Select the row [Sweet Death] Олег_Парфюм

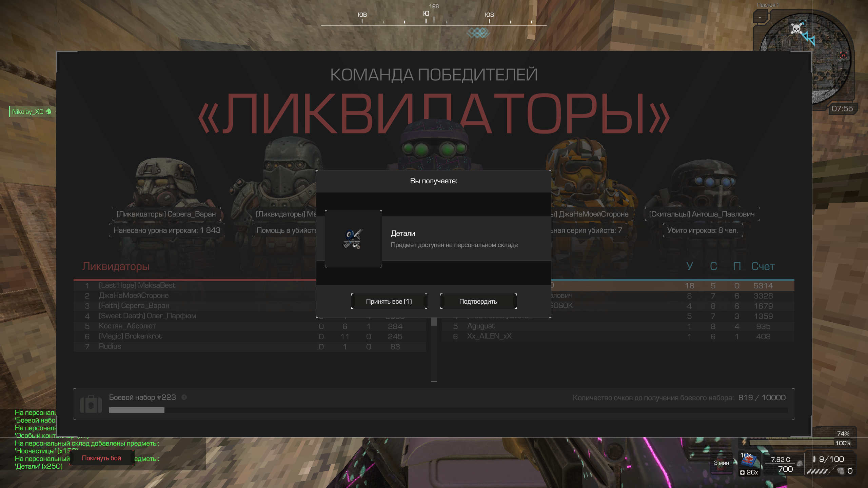tap(195, 316)
